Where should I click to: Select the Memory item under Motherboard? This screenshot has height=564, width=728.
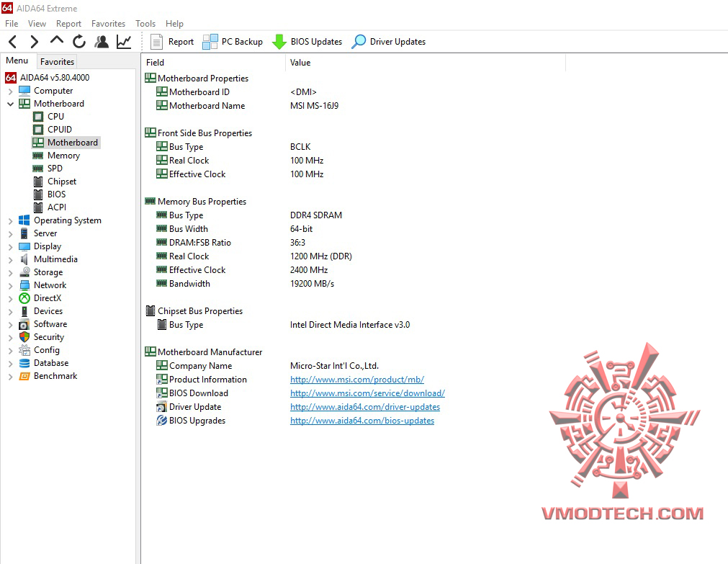[x=63, y=156]
